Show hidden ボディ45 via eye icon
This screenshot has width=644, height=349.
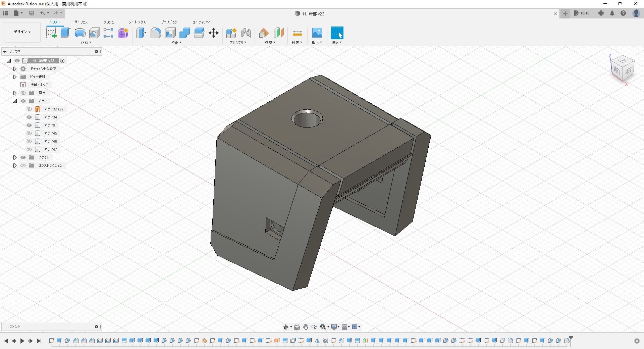click(29, 133)
